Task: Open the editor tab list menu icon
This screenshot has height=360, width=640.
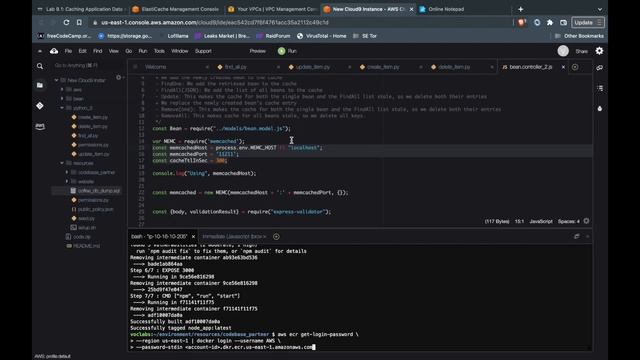Action: click(x=135, y=67)
